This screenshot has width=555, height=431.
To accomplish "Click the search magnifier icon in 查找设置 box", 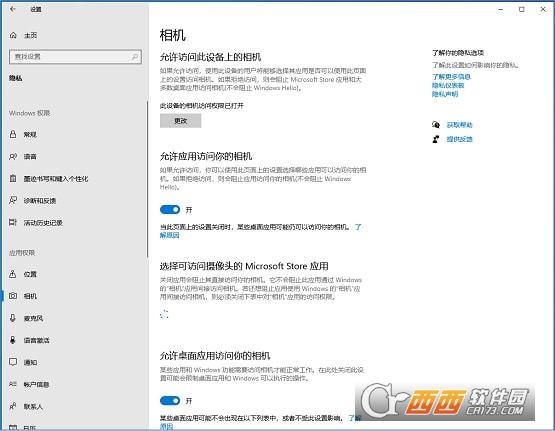I will coord(135,57).
